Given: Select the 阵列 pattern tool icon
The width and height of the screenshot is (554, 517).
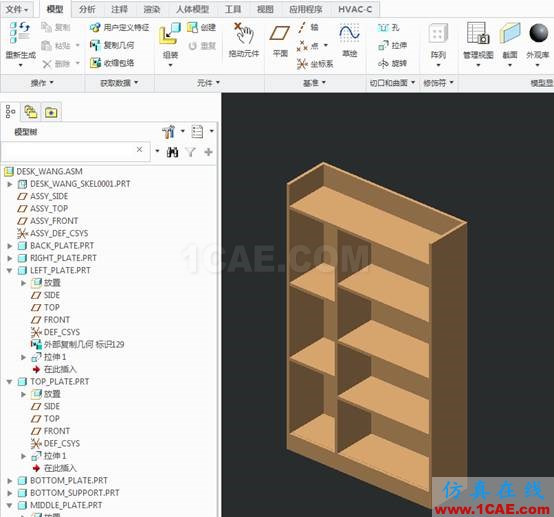Looking at the screenshot, I should 438,34.
